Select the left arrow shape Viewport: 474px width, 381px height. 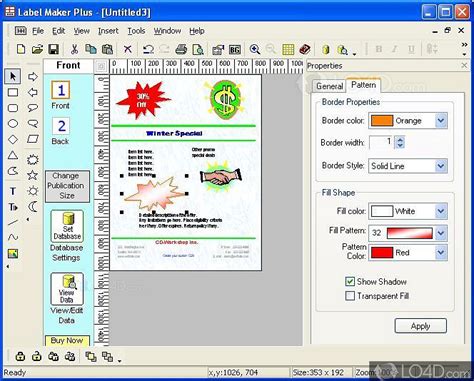[x=33, y=92]
